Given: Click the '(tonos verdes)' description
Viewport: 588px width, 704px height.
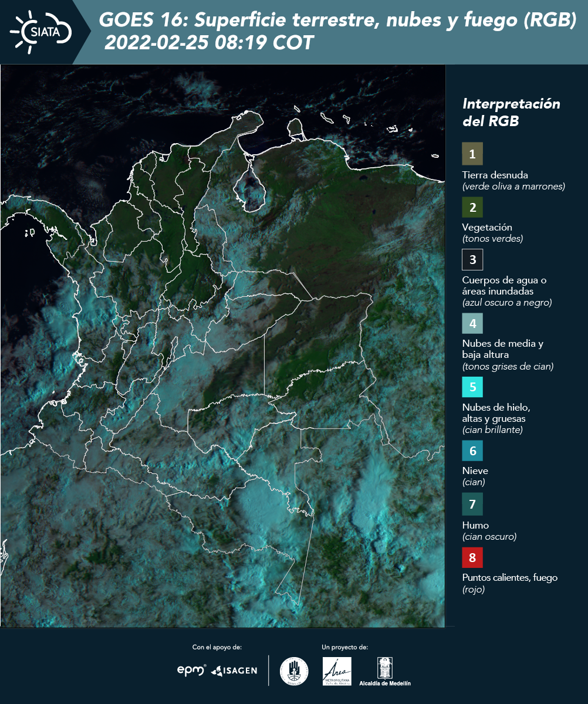Looking at the screenshot, I should point(492,239).
